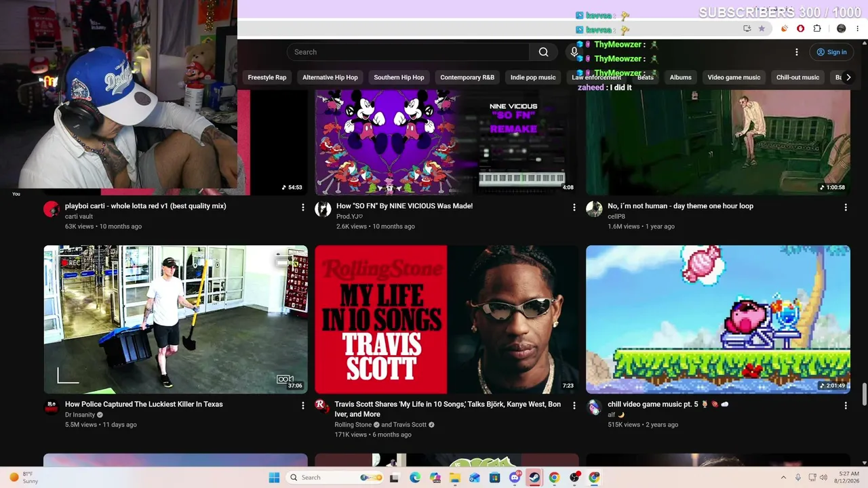Open chill video game music pt. 5 title

point(668,404)
